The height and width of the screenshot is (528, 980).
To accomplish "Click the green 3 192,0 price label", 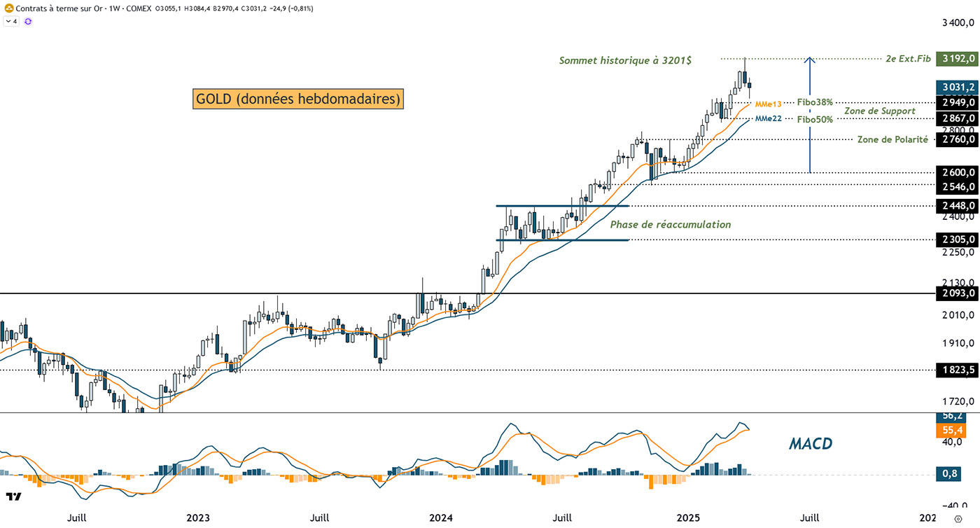I will (x=956, y=59).
